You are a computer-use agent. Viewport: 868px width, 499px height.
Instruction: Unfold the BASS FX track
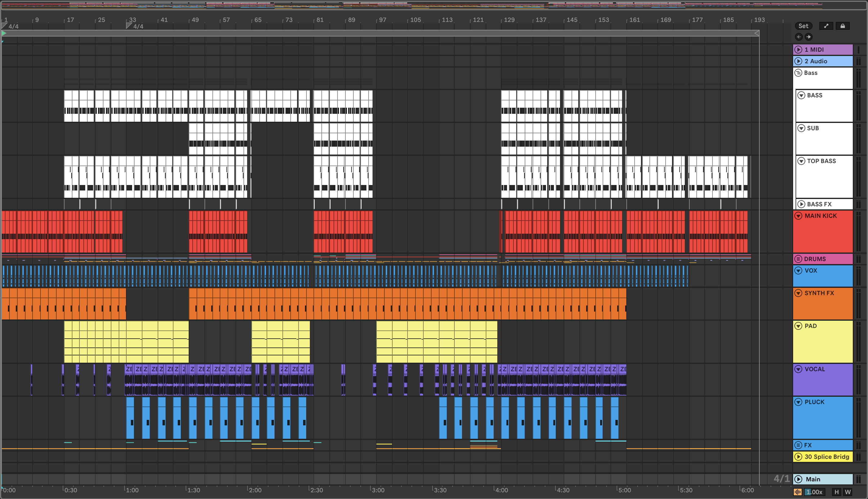tap(801, 204)
